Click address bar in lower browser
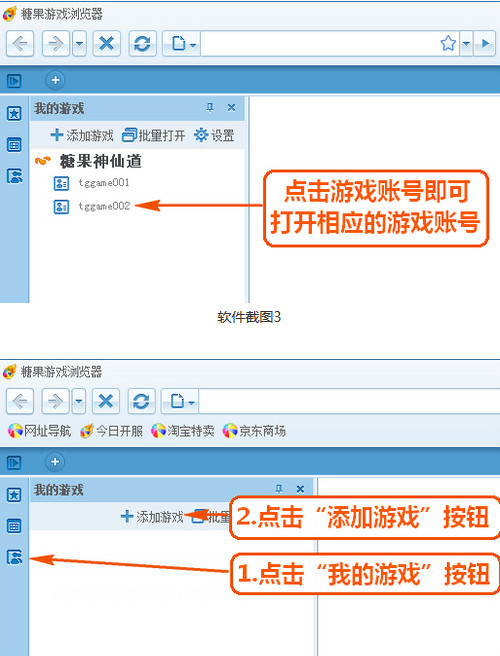This screenshot has height=656, width=500. pos(349,401)
